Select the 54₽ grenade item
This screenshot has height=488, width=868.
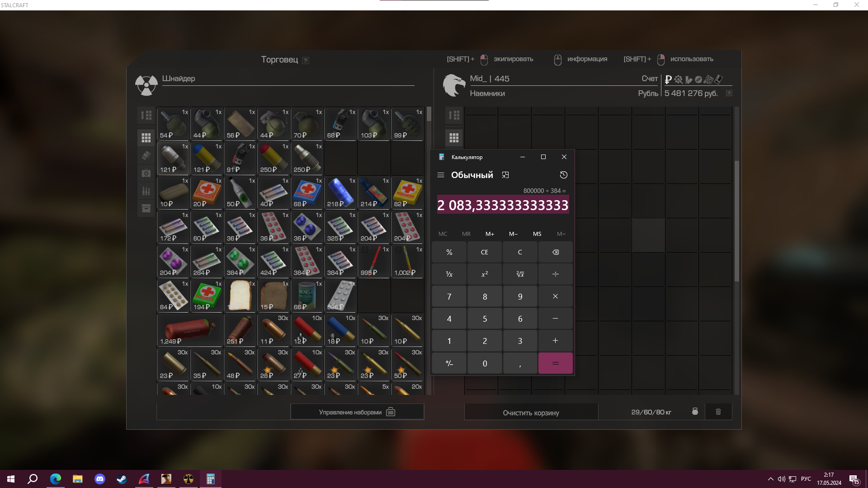pos(173,125)
